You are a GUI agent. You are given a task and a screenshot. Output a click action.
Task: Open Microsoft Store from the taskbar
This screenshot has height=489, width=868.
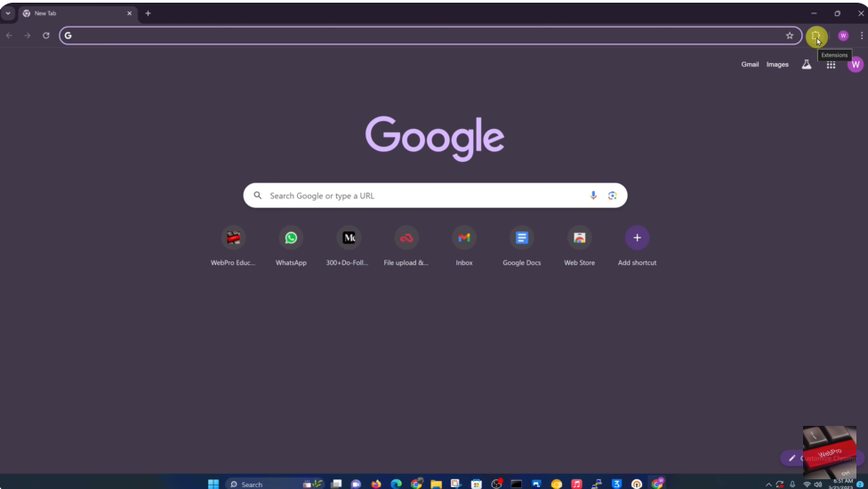(477, 484)
